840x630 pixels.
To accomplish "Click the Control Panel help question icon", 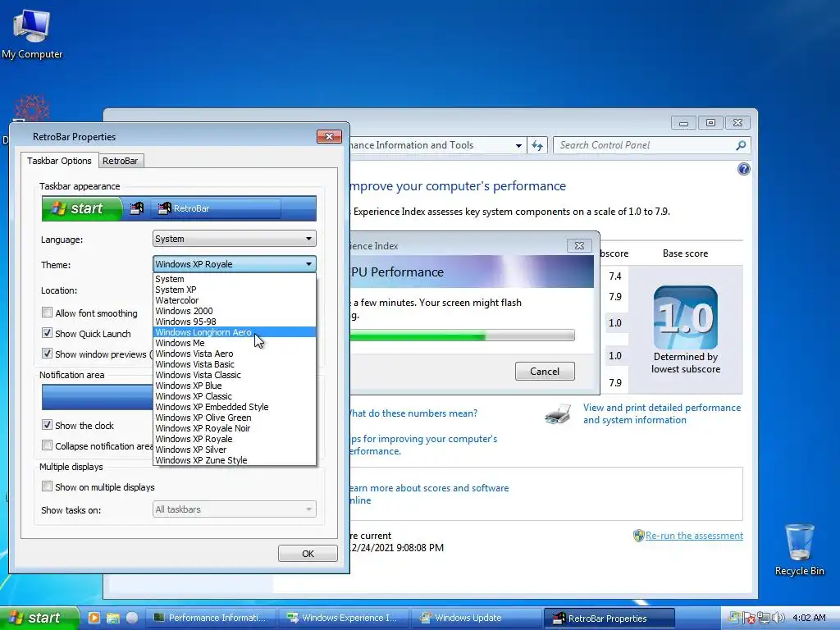I will (x=743, y=169).
